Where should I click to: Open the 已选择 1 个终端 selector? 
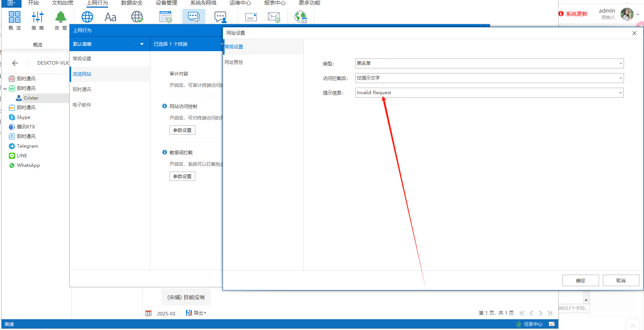[187, 44]
